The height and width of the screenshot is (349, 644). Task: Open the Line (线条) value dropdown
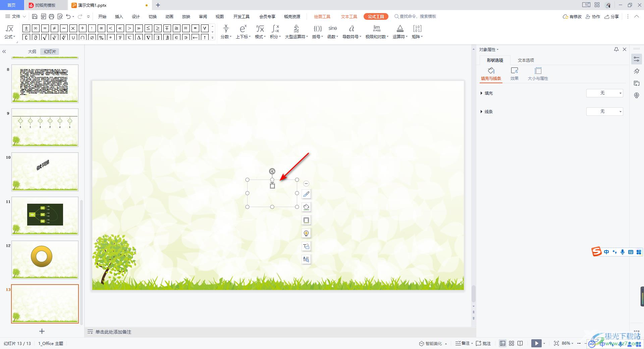click(x=604, y=111)
